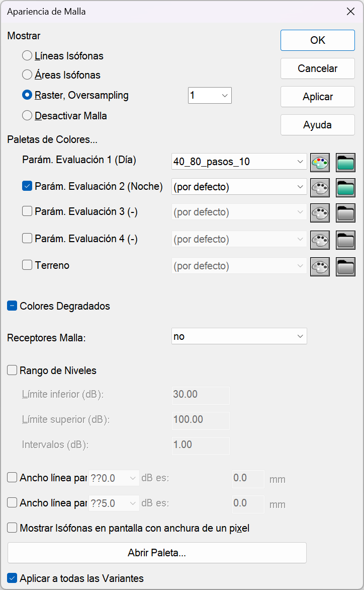Open the Receptores Malla dropdown
Image resolution: width=364 pixels, height=590 pixels.
click(239, 336)
